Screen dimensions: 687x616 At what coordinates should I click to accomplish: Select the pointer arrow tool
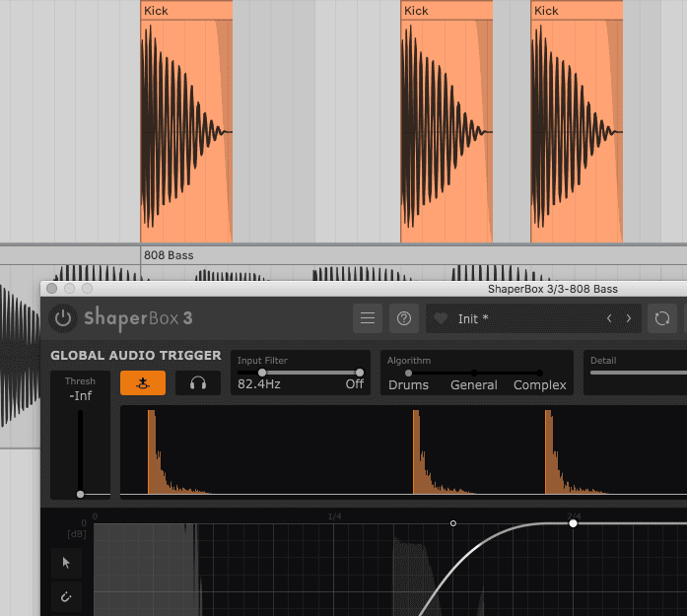pos(66,563)
